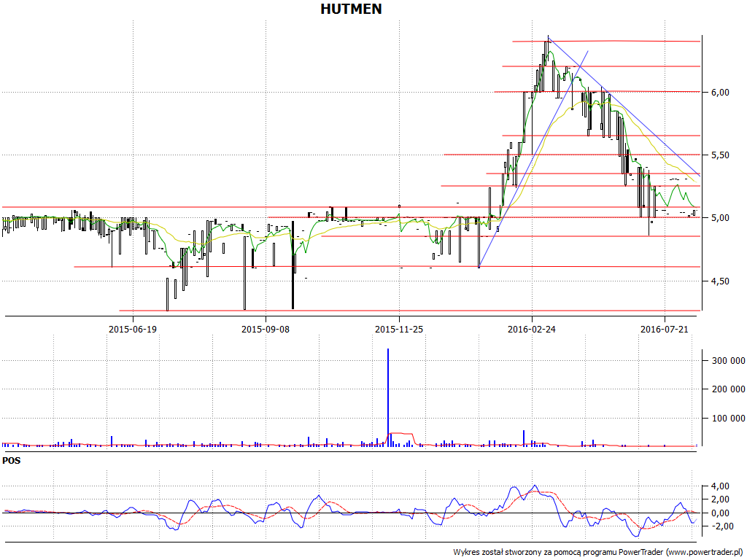This screenshot has height=560, width=747.
Task: Click the 4,50 price axis label
Action: (720, 281)
